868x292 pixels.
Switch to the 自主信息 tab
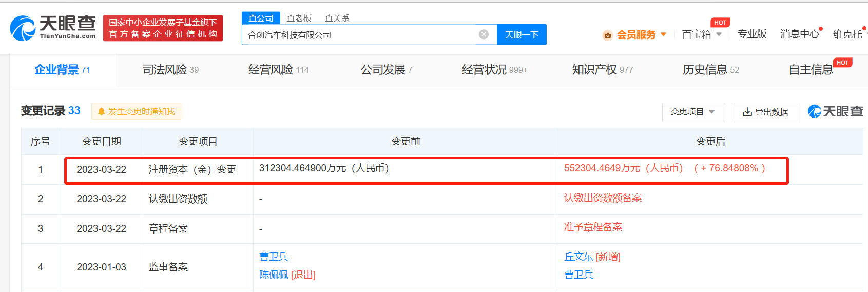(811, 70)
